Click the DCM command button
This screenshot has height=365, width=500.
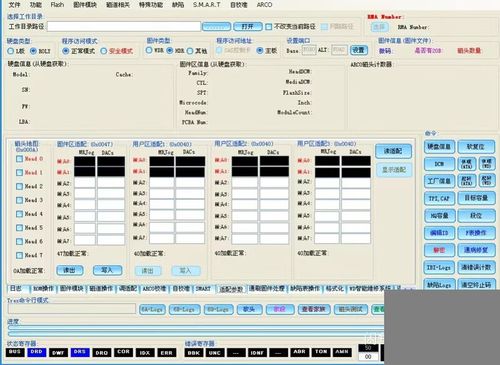(x=439, y=164)
